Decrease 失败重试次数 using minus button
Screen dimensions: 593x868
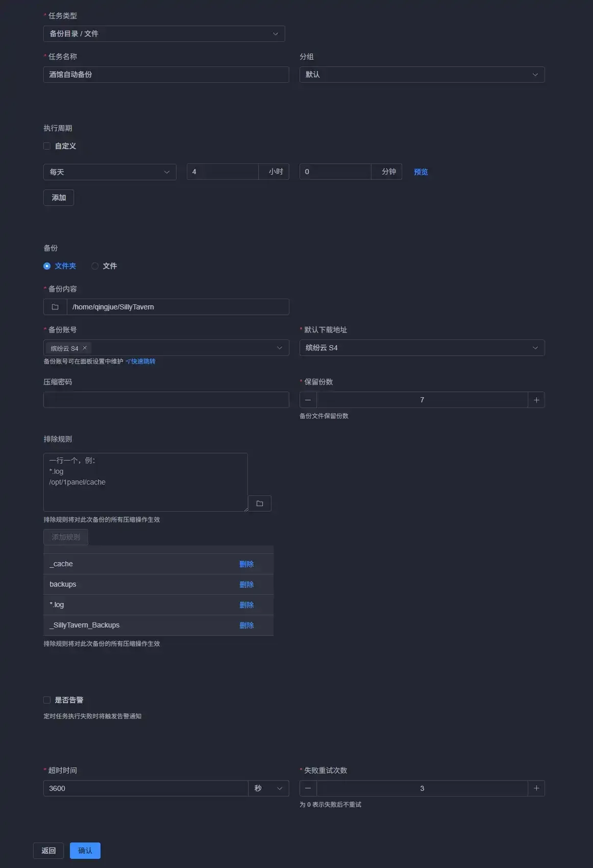pos(308,788)
